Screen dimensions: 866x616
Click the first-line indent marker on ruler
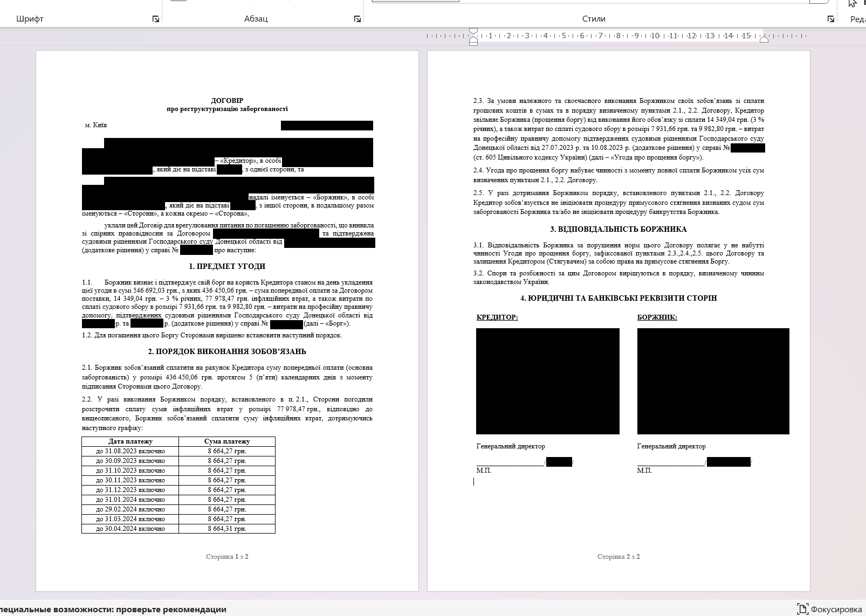(473, 31)
